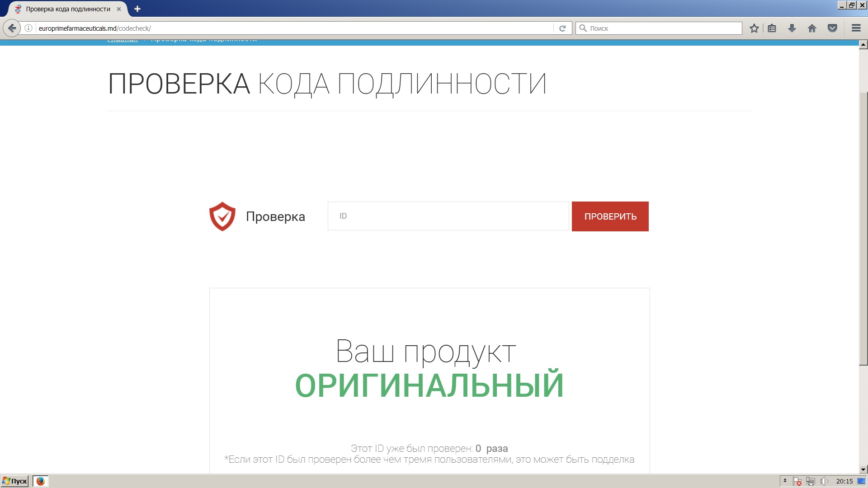Viewport: 868px width, 488px height.
Task: Reload the page with the refresh icon
Action: [x=562, y=28]
